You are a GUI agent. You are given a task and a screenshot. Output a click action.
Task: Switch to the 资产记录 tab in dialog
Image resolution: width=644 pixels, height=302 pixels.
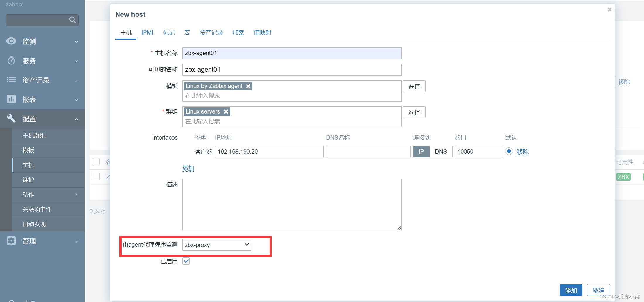211,32
